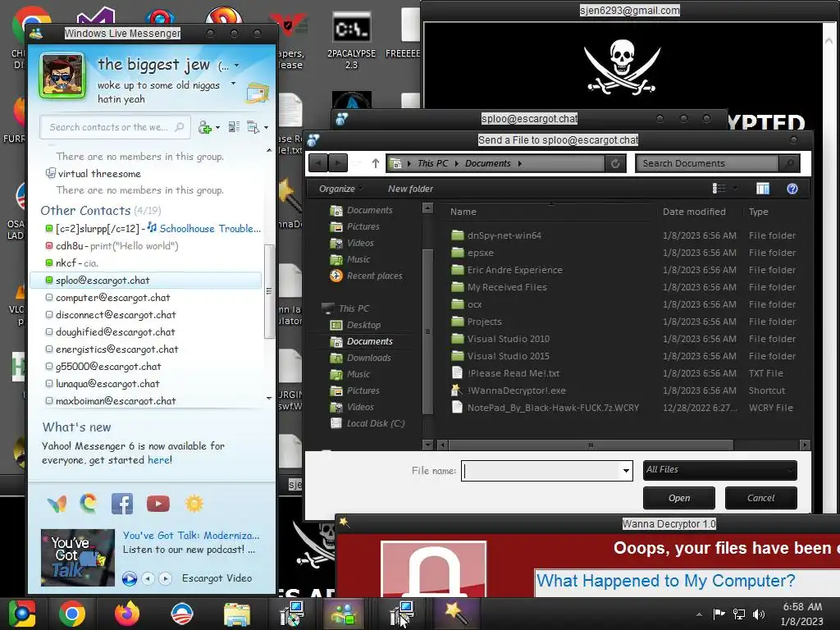Click the Cancel button

tap(760, 498)
